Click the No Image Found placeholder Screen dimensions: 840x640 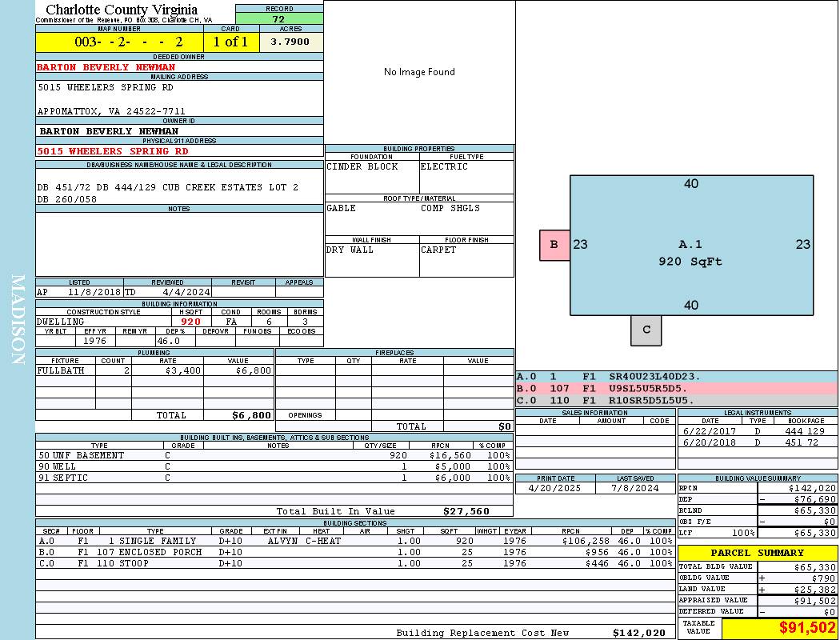tap(419, 72)
